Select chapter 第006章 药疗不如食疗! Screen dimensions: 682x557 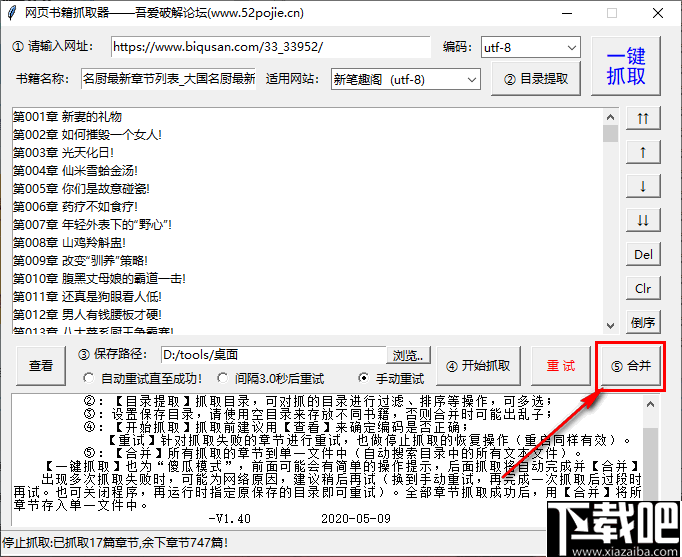[x=76, y=207]
